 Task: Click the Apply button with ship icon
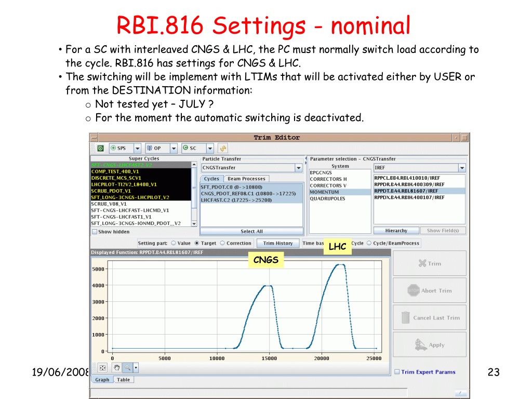pyautogui.click(x=430, y=345)
